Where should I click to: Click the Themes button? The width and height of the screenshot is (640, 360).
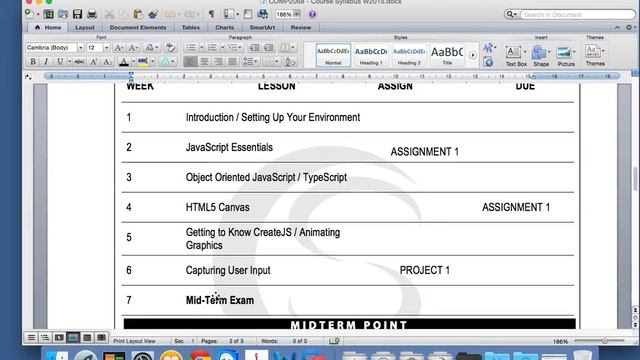point(595,55)
